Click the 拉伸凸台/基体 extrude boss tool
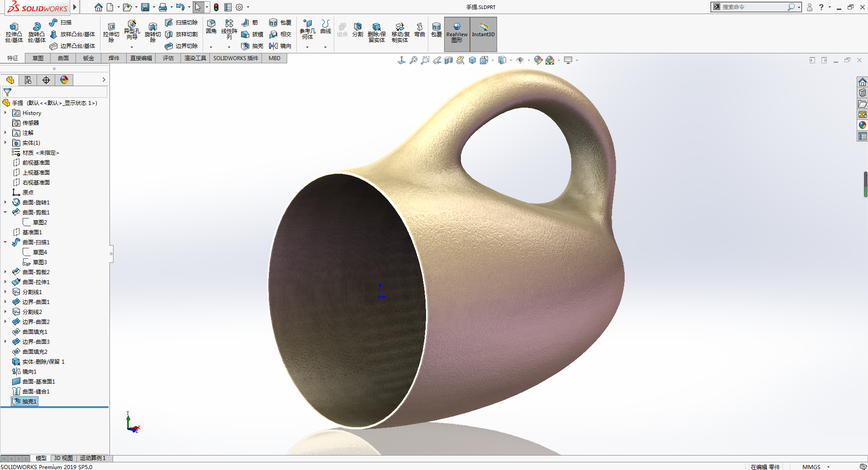This screenshot has height=470, width=868. pos(14,33)
